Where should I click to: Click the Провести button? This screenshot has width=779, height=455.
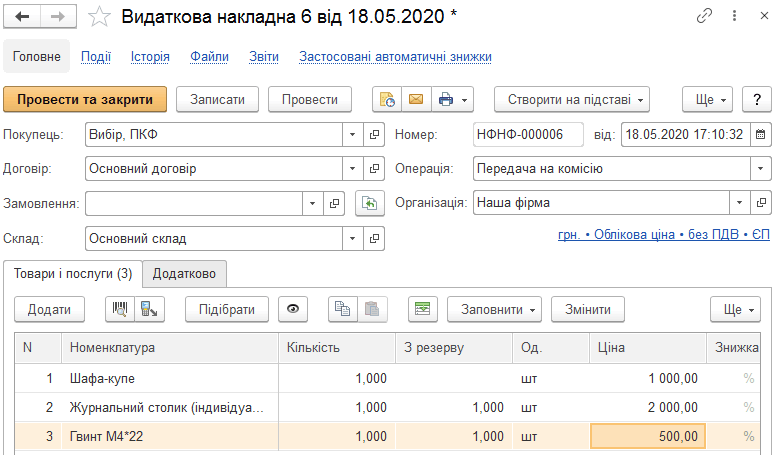310,99
